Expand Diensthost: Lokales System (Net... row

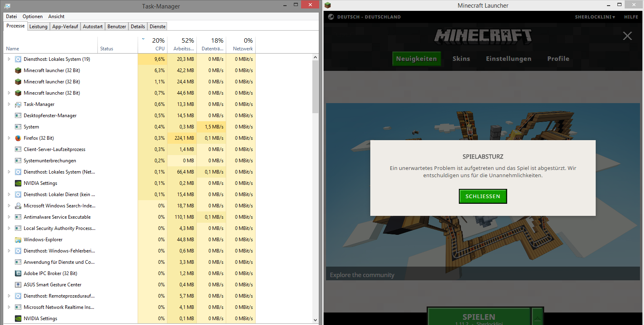9,172
